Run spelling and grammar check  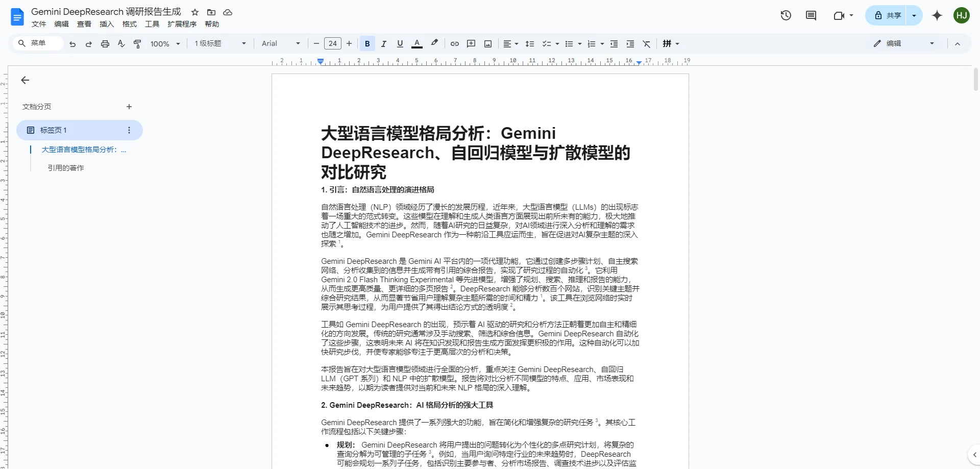pos(121,44)
